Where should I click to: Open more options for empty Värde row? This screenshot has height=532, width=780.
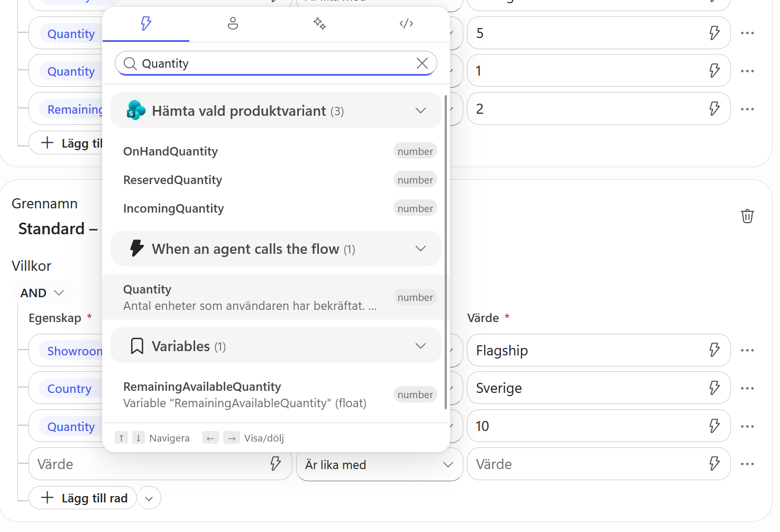tap(747, 464)
